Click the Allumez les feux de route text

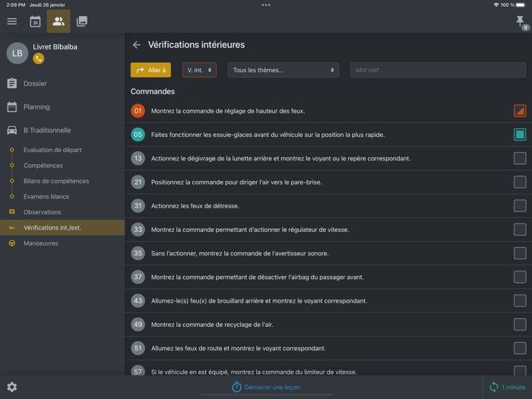tap(238, 348)
